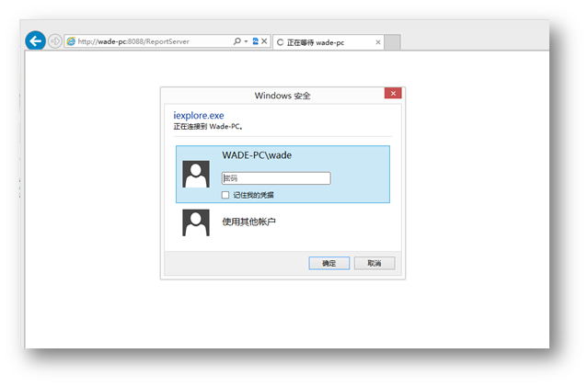This screenshot has height=387, width=588.
Task: Click the avatar icon for 使用其他帐户
Action: pos(196,222)
